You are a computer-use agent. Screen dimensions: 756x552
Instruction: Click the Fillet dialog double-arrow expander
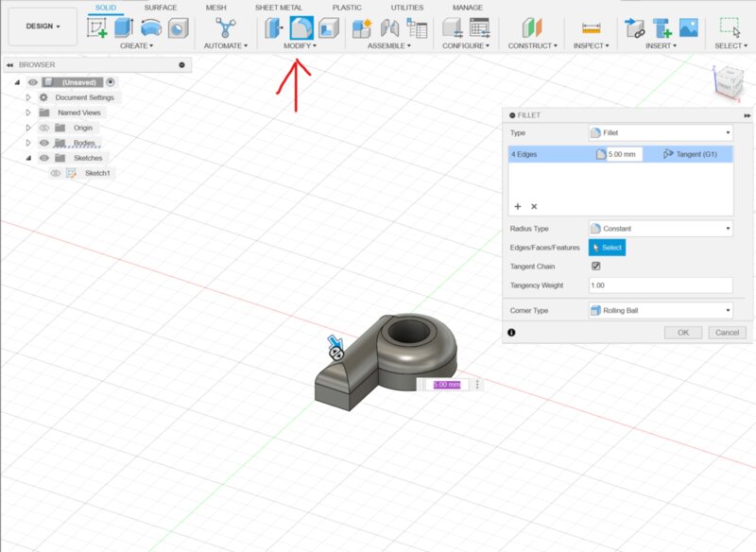[x=747, y=115]
